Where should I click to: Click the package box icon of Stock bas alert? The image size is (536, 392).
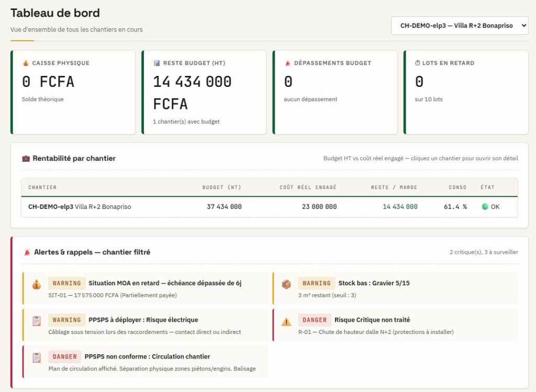pos(286,284)
